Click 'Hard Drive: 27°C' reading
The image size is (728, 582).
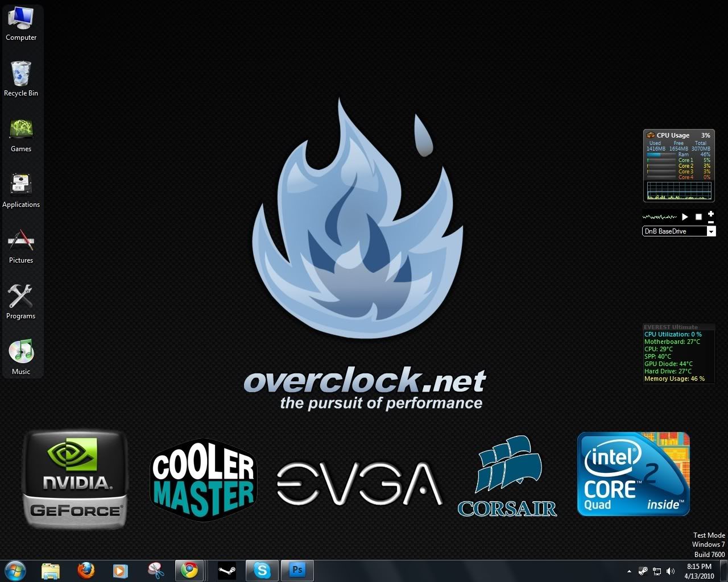[x=668, y=371]
